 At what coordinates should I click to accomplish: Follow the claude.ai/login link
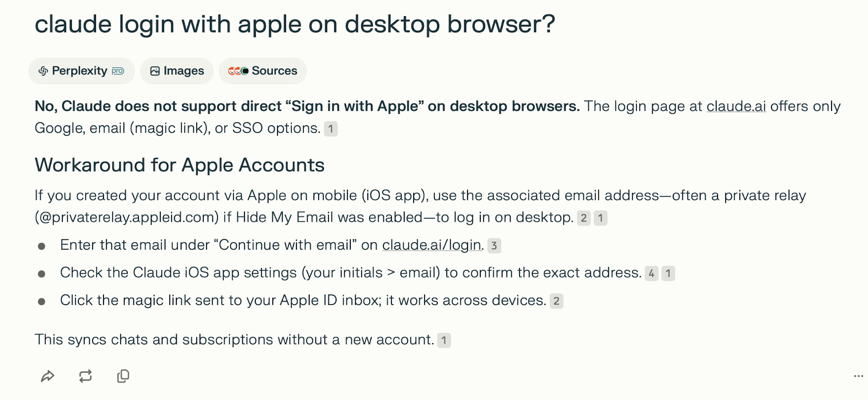431,245
